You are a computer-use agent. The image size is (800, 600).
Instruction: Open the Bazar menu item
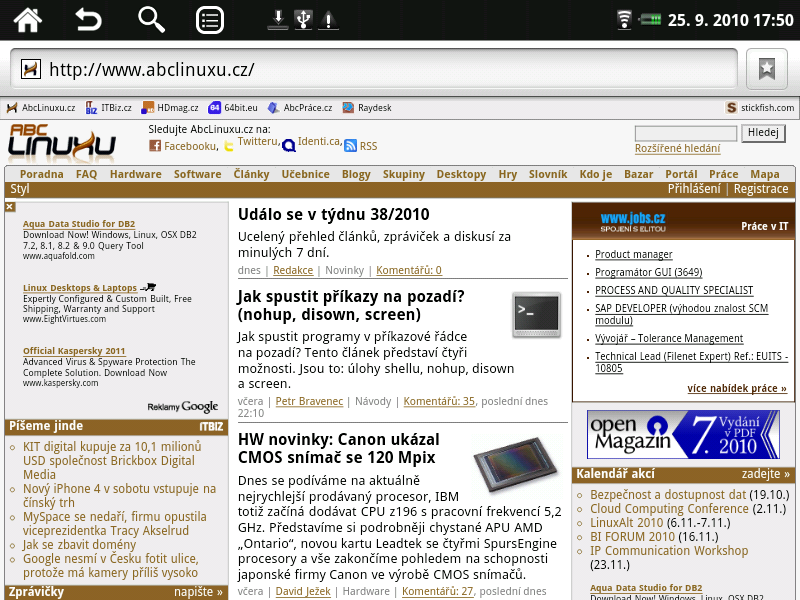point(639,174)
